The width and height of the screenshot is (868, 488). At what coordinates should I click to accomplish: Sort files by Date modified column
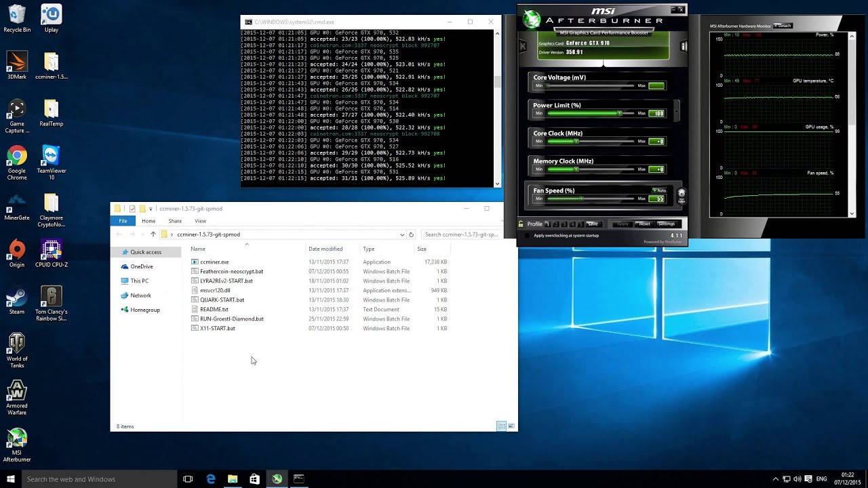(325, 249)
